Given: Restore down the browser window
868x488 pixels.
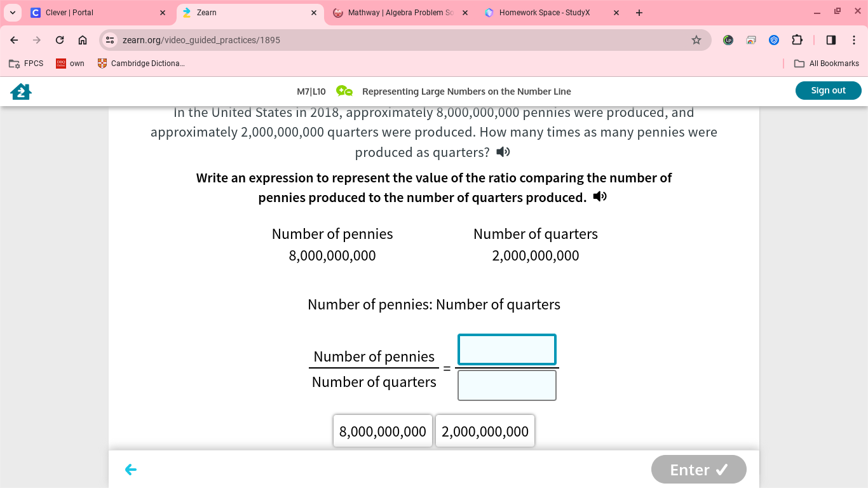Looking at the screenshot, I should click(x=837, y=11).
